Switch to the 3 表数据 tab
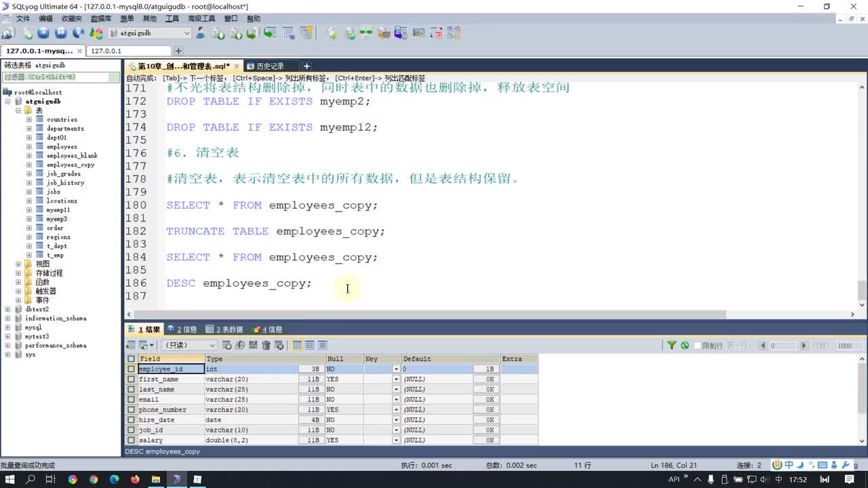The height and width of the screenshot is (488, 868). 224,329
